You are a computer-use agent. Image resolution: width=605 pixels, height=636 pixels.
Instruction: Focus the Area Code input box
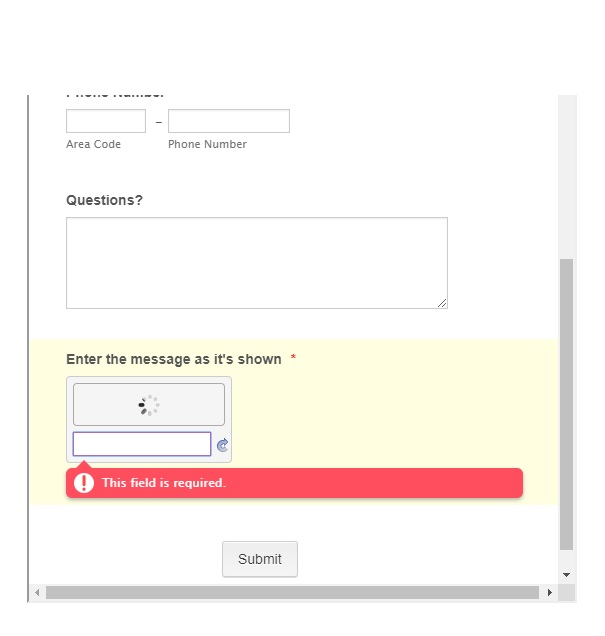click(x=106, y=121)
